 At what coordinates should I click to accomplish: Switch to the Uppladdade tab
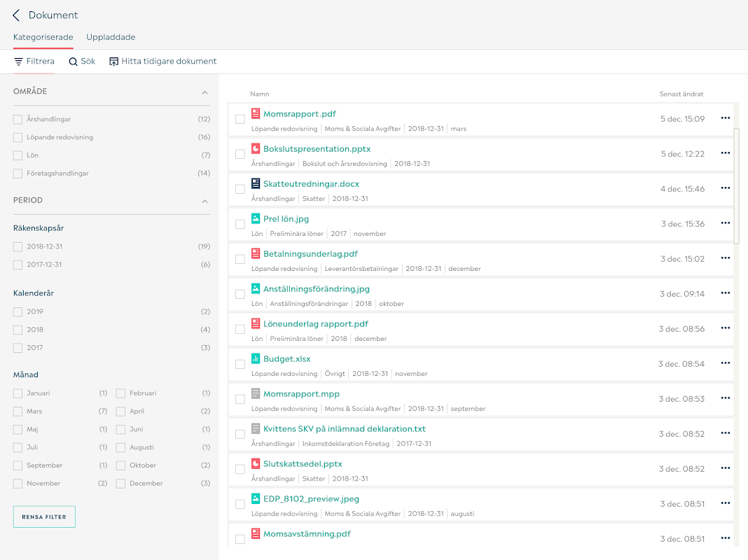[111, 37]
